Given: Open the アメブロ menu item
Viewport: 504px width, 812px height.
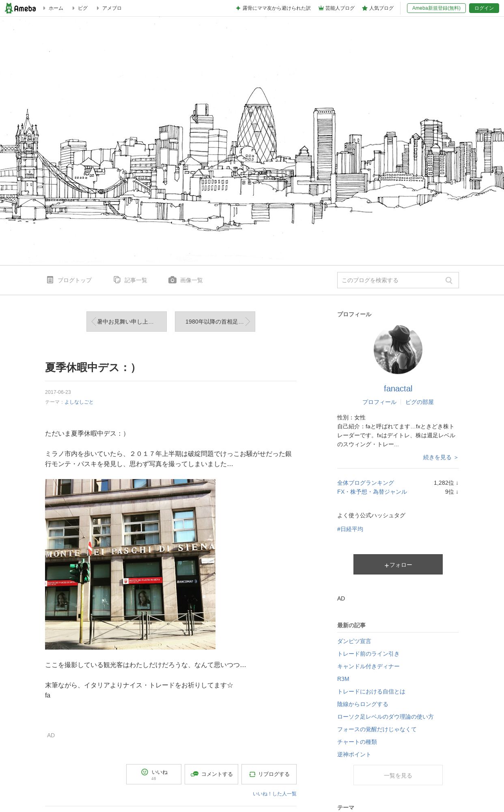Looking at the screenshot, I should click(112, 8).
